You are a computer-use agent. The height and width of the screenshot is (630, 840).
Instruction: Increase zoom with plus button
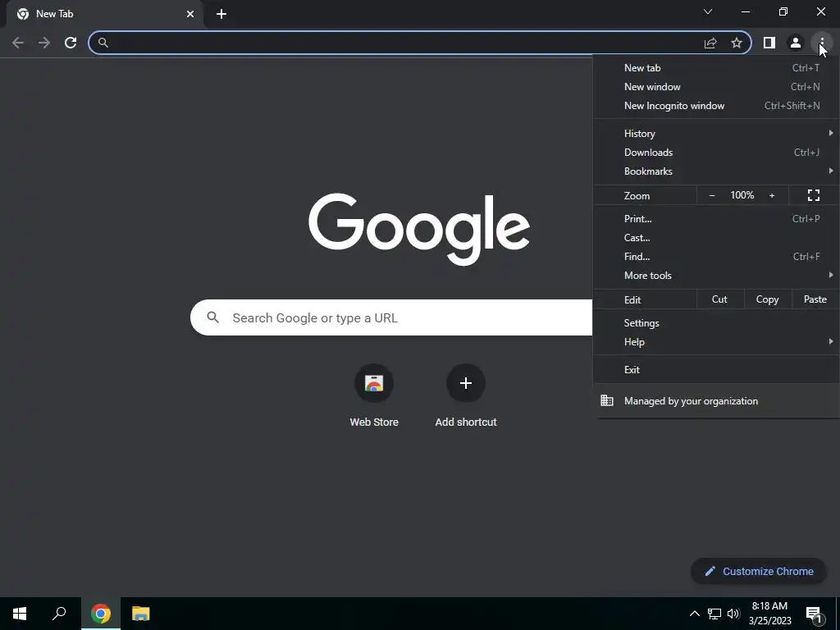click(772, 195)
